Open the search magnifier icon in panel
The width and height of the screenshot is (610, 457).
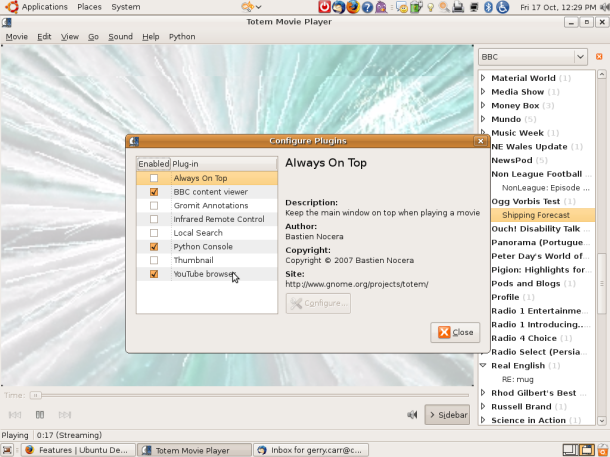click(x=444, y=7)
